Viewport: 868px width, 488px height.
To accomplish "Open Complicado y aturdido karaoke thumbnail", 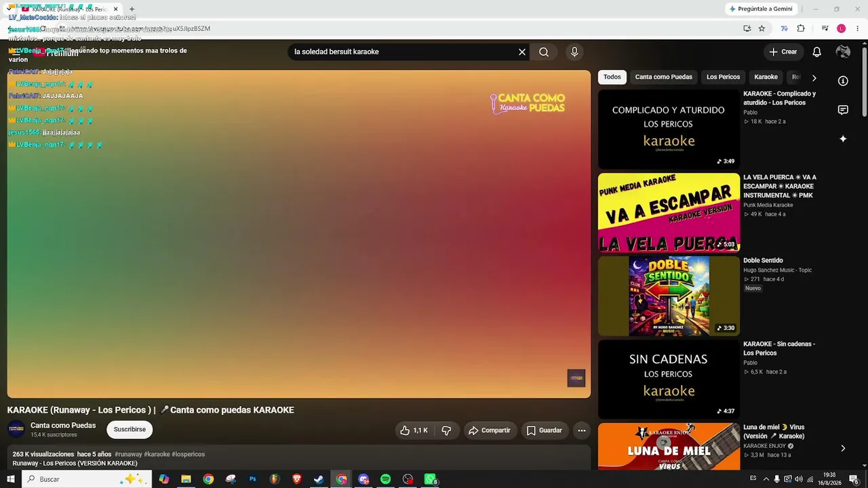I will click(x=669, y=129).
